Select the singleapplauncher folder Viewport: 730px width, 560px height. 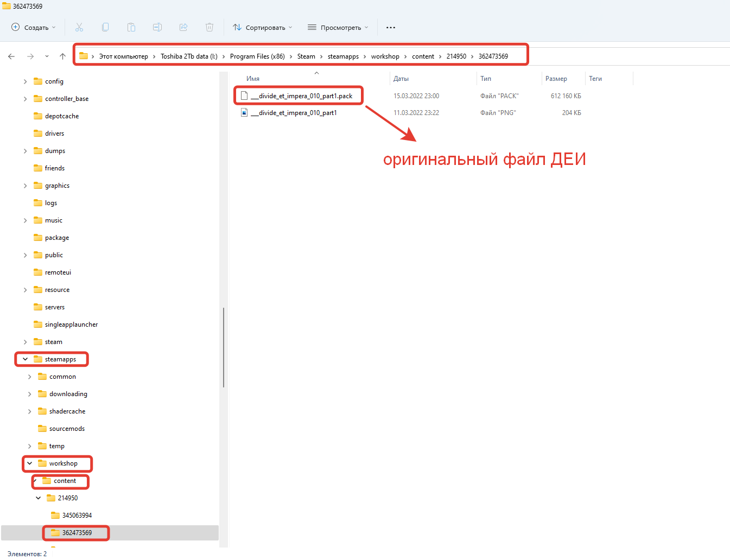tap(71, 324)
